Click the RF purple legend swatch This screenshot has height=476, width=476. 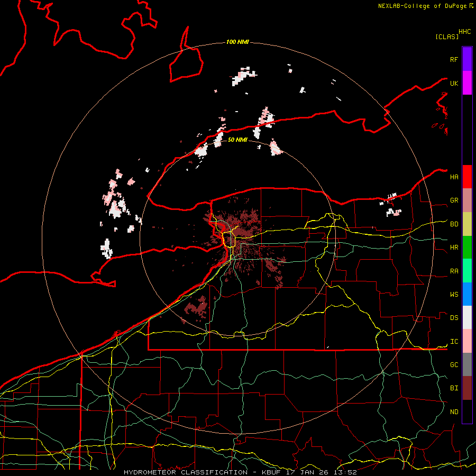point(467,59)
